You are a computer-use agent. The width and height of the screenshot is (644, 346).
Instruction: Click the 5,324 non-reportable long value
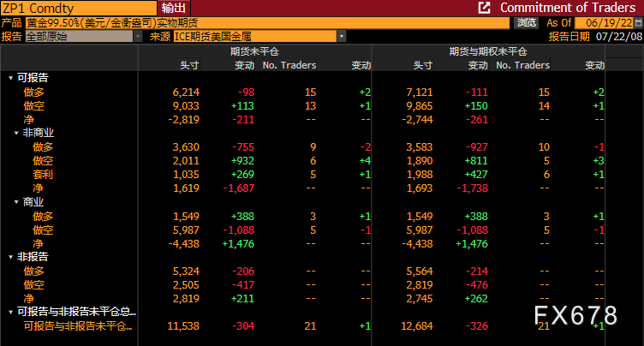[186, 271]
